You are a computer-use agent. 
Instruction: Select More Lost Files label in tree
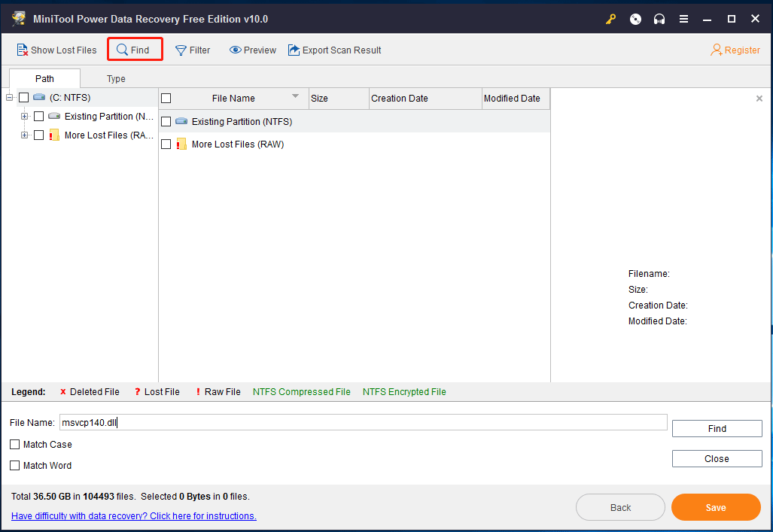pos(109,135)
